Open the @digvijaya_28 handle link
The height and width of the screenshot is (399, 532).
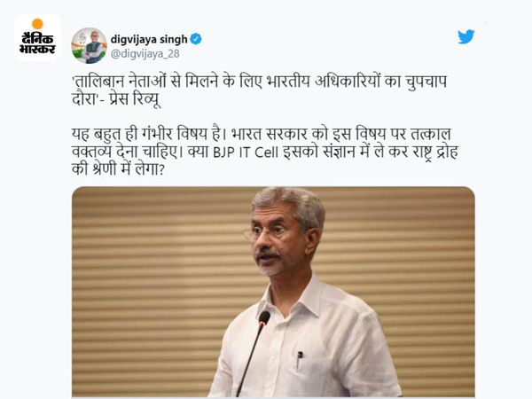(x=145, y=53)
